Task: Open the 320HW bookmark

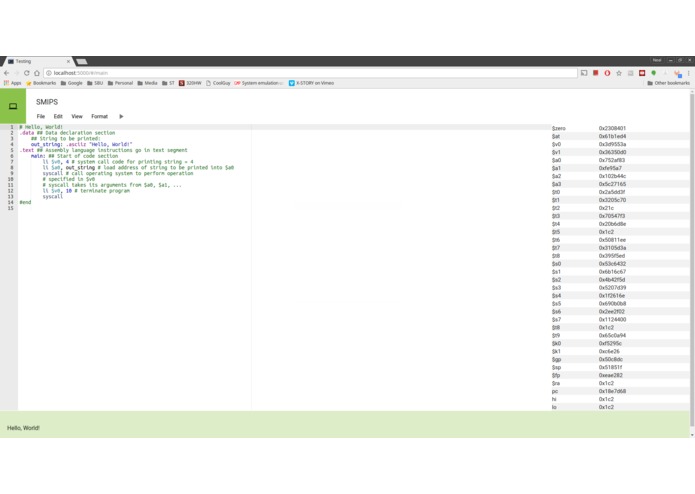Action: tap(190, 83)
